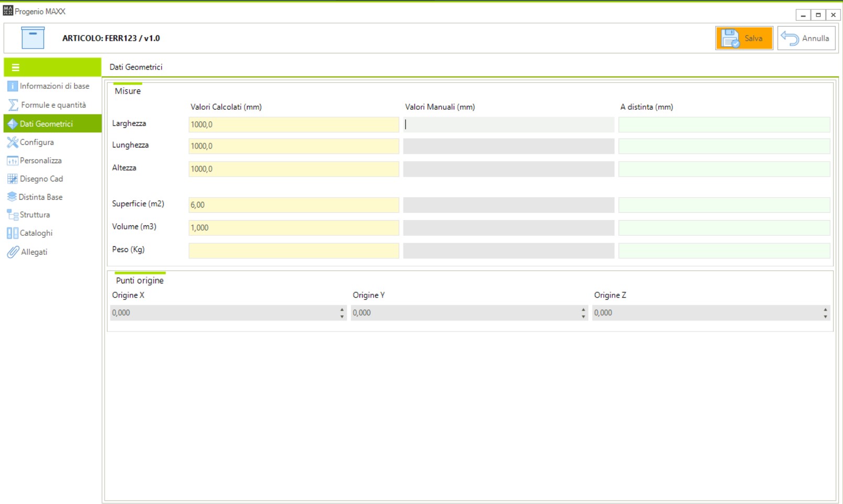
Task: Click the Configura tools icon
Action: point(13,142)
